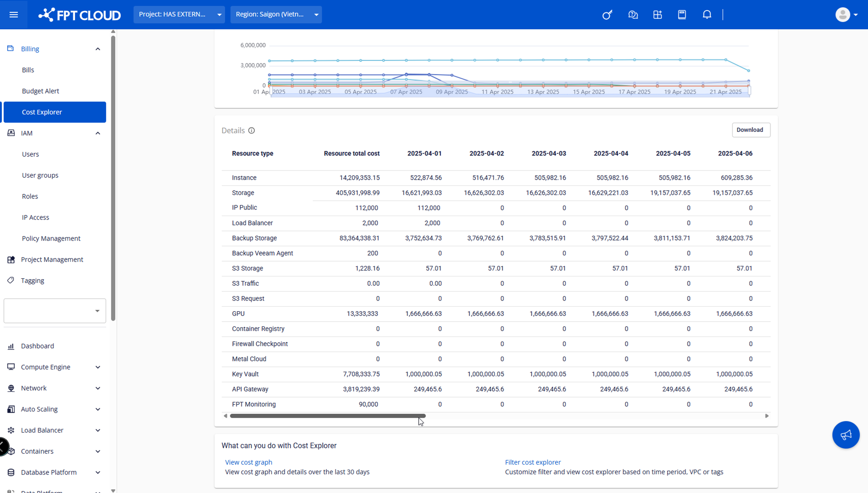Expand the Compute Engine menu
Screen dimensions: 868x493
[98, 367]
